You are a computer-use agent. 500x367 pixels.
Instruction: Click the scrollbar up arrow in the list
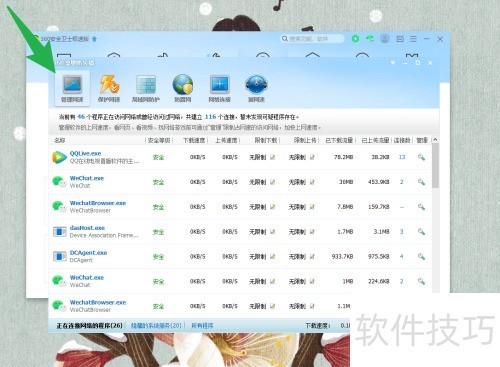(435, 140)
